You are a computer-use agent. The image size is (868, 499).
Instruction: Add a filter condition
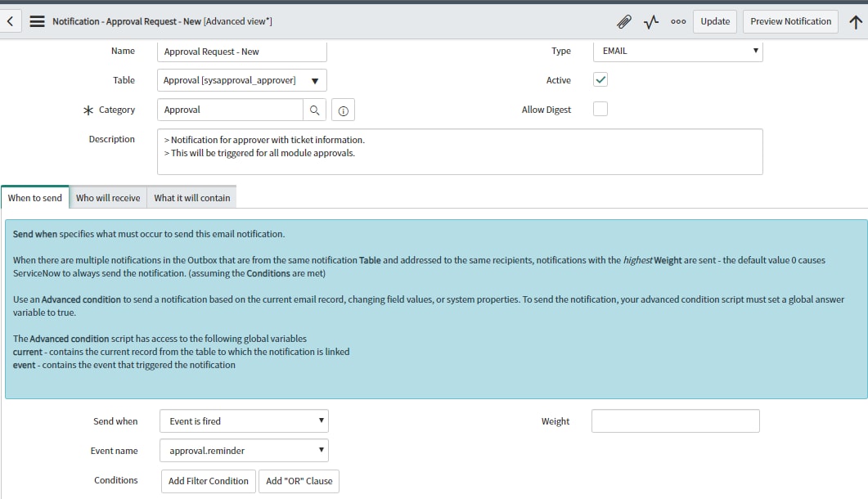[209, 481]
